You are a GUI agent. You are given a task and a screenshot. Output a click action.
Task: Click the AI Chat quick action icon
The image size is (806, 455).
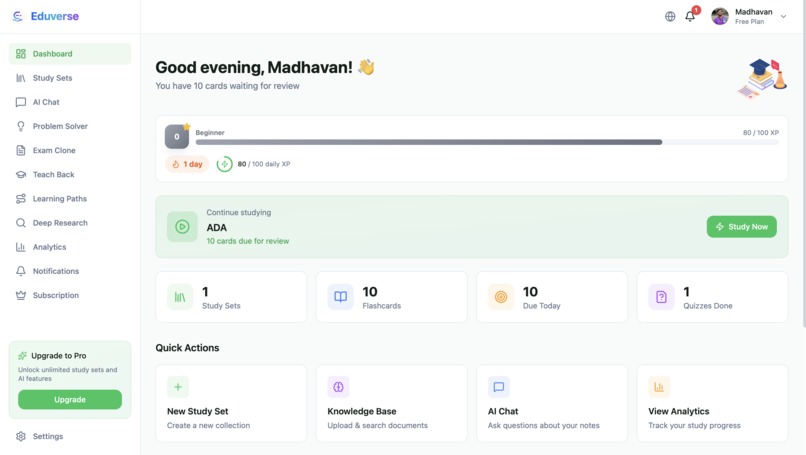[x=499, y=387]
